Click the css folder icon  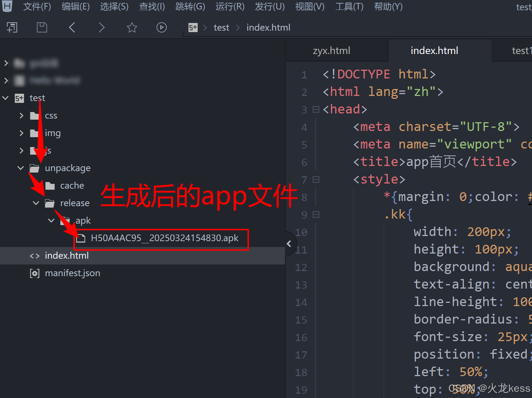tap(35, 116)
